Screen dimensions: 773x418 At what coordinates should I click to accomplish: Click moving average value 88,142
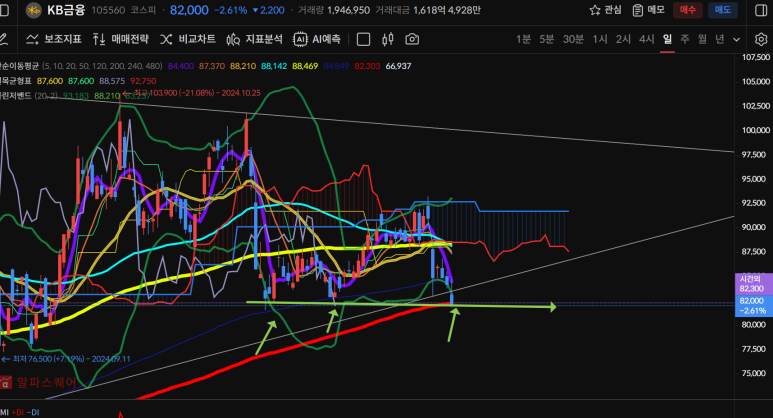click(274, 66)
